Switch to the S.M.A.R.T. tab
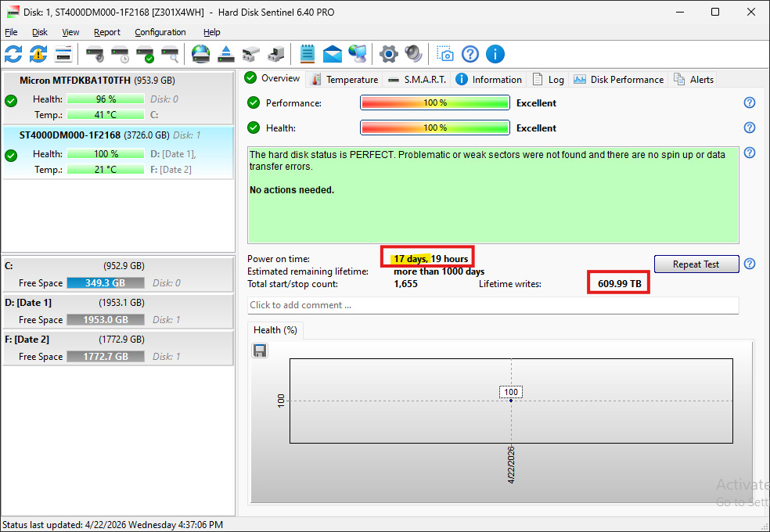770x532 pixels. coord(417,80)
